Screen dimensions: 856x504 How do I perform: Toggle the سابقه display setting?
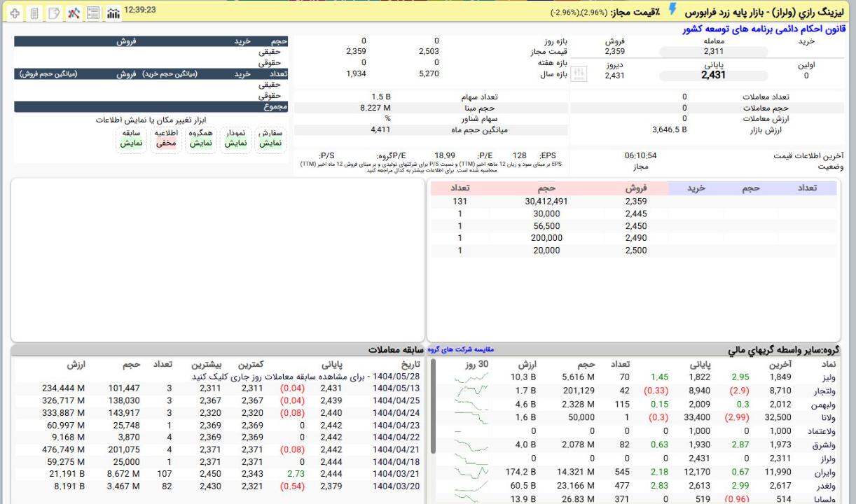point(131,138)
